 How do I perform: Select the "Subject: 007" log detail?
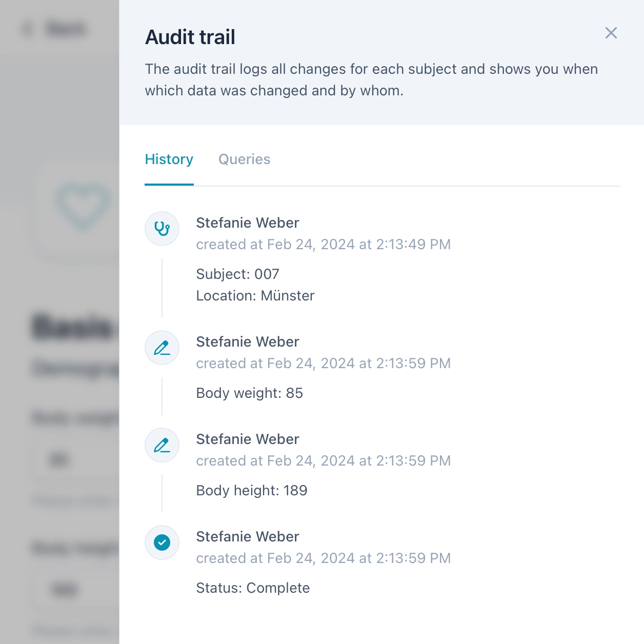point(237,274)
